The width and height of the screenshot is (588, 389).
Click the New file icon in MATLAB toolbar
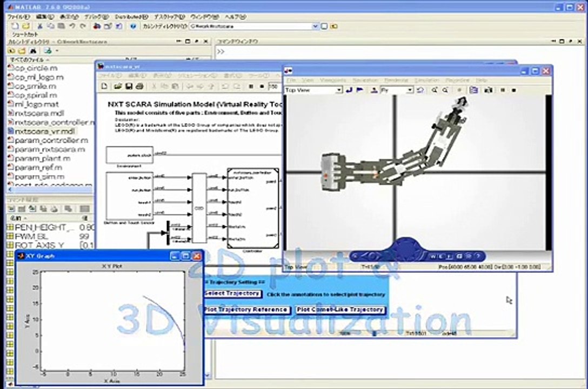15,26
